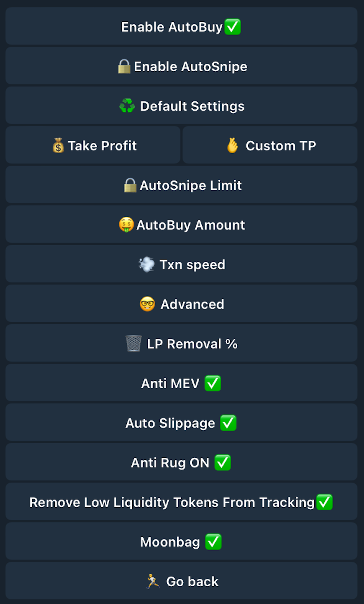Click the money bag Take Profit icon
Image resolution: width=364 pixels, height=604 pixels.
[x=58, y=145]
